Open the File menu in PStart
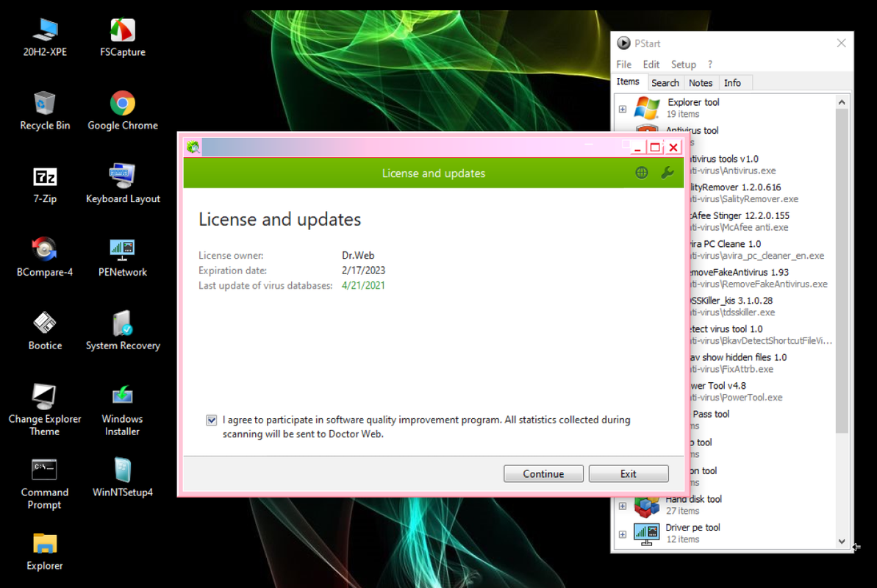Viewport: 877px width, 588px height. [x=623, y=65]
